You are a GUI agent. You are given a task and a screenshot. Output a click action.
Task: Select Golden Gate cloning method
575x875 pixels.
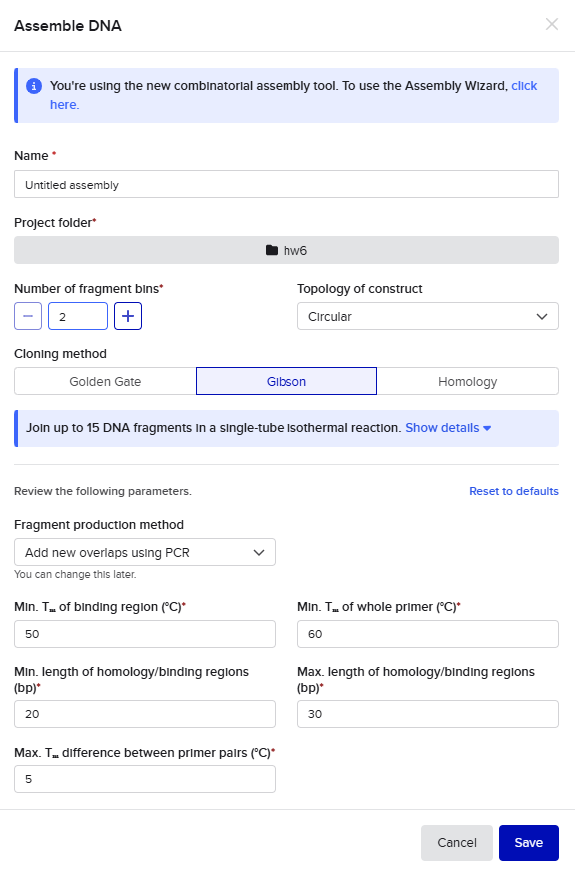105,381
